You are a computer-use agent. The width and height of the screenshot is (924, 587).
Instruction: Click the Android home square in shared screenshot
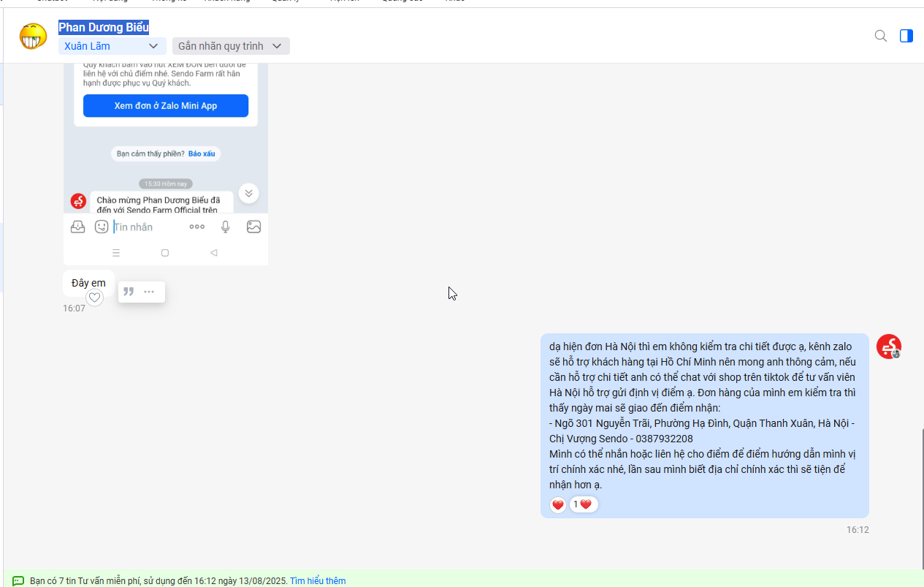pyautogui.click(x=165, y=253)
